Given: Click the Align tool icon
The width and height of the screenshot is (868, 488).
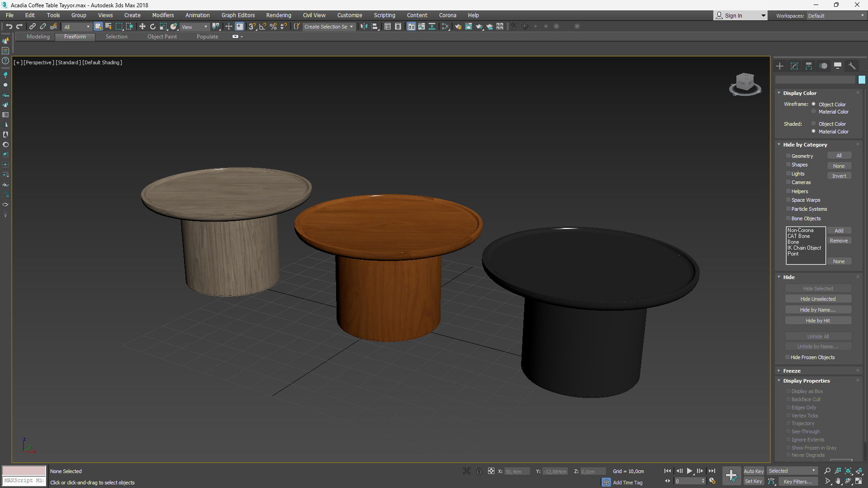Looking at the screenshot, I should 375,27.
